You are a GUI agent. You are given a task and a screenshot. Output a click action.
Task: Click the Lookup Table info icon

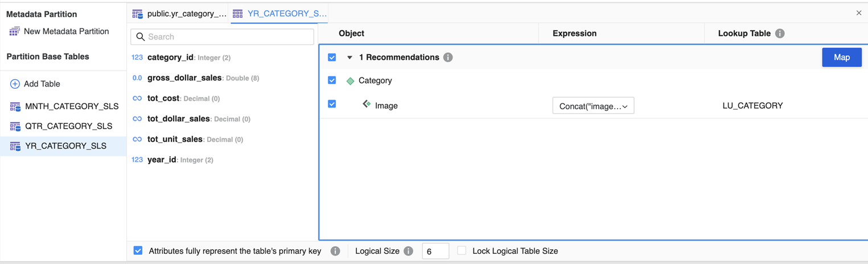click(x=780, y=34)
